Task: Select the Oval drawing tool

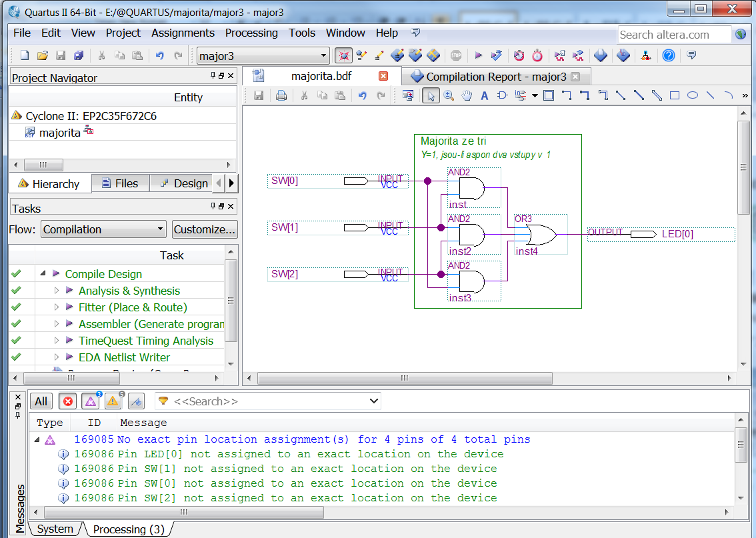Action: (x=693, y=95)
